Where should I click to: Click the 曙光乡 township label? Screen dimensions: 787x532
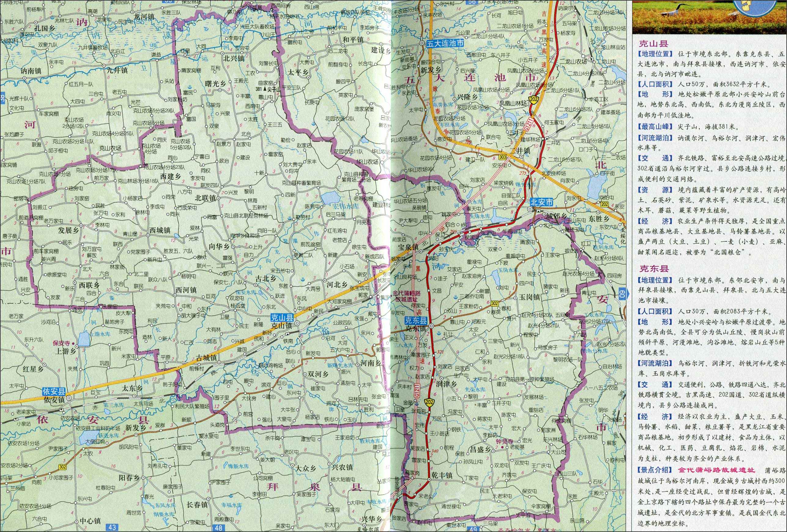[x=215, y=84]
